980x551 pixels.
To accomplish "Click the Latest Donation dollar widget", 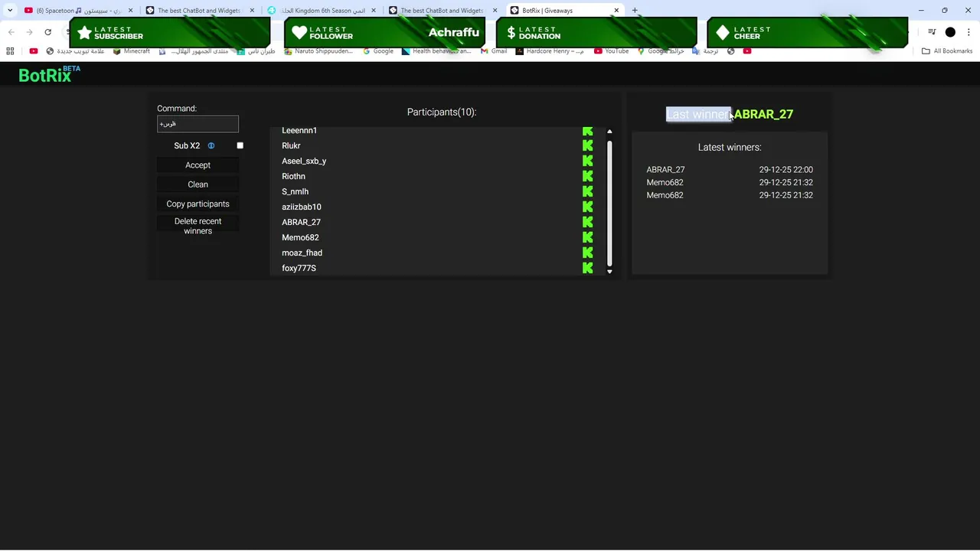I will tap(596, 32).
